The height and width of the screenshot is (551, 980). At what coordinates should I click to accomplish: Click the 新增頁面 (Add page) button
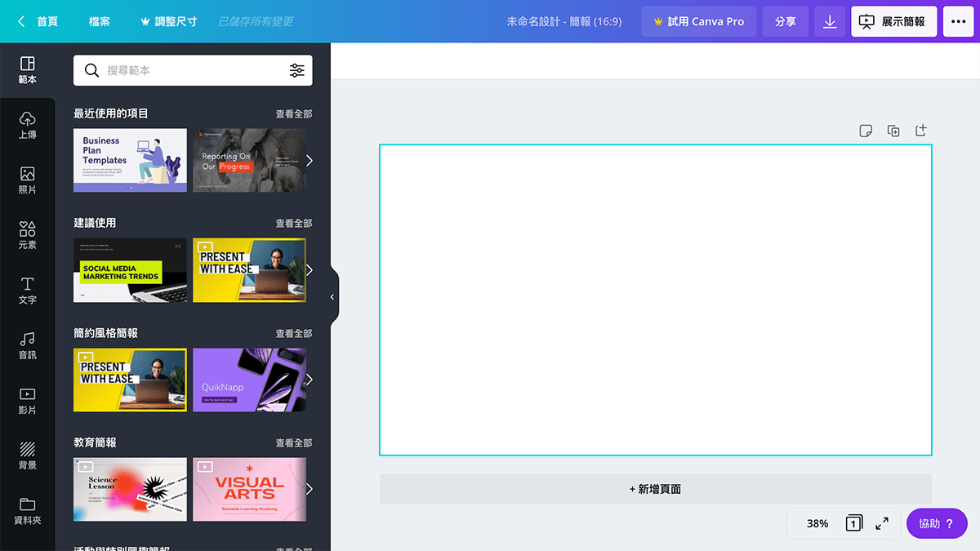coord(655,489)
